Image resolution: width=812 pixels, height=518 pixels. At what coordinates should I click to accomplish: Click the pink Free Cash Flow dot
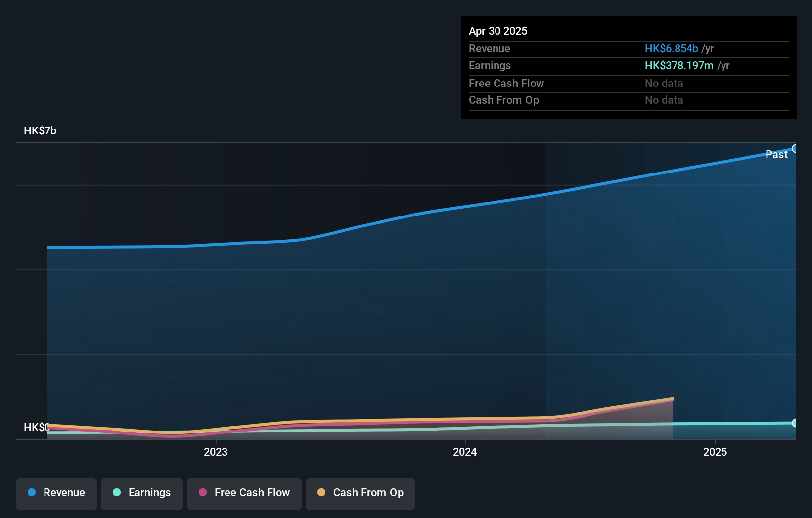[203, 492]
